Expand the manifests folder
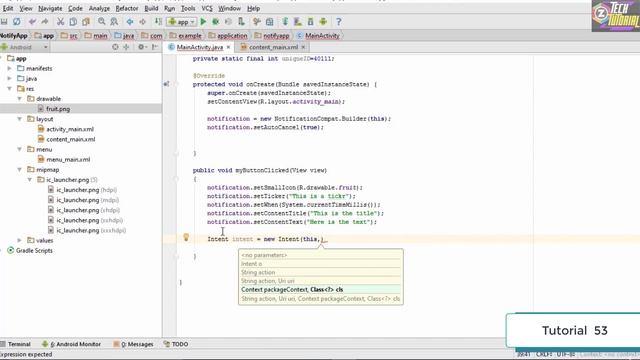The height and width of the screenshot is (360, 640). coord(9,68)
